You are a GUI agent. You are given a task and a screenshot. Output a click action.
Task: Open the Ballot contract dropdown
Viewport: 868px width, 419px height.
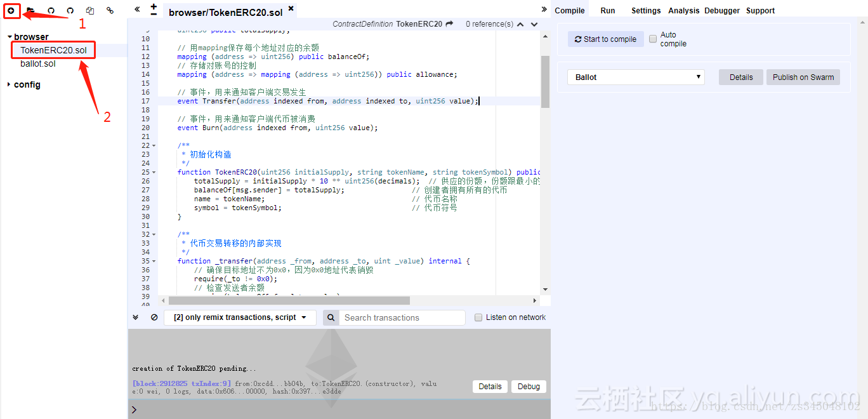[636, 77]
